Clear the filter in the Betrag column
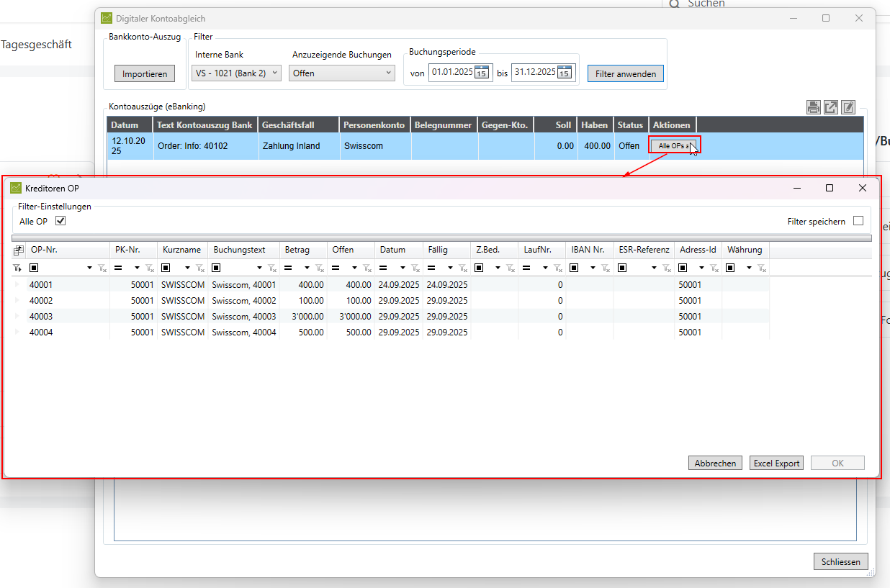890x588 pixels. [320, 268]
